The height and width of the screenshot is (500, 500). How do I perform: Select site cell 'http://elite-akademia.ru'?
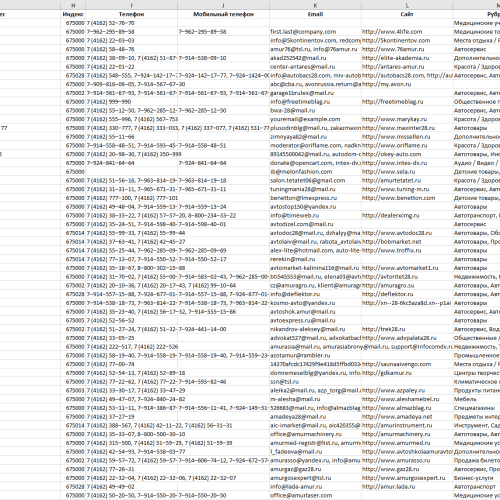coord(407,58)
